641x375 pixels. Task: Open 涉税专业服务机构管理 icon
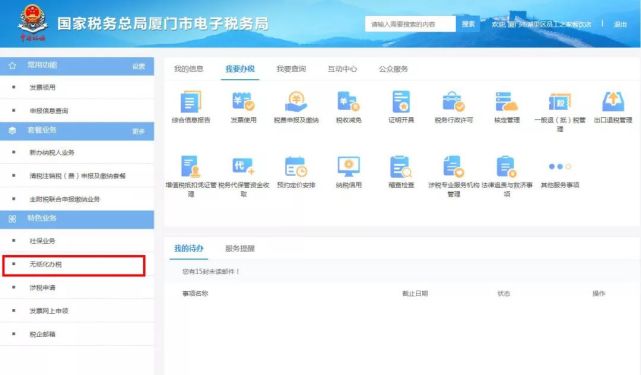point(453,166)
